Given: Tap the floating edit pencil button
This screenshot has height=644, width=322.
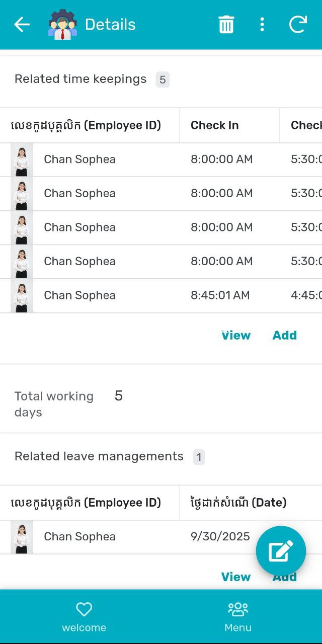Looking at the screenshot, I should [281, 551].
